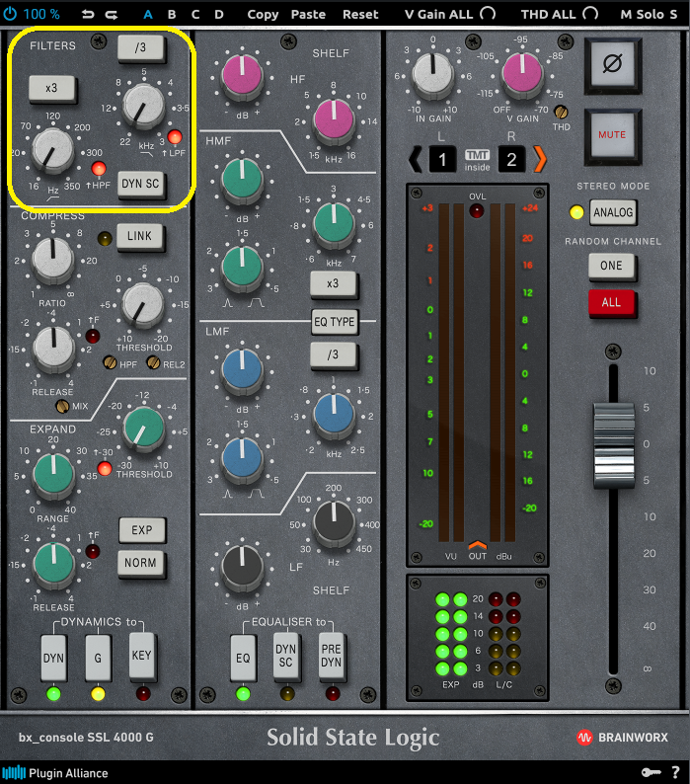Toggle the filters x3 button
This screenshot has width=690, height=784.
coord(52,89)
